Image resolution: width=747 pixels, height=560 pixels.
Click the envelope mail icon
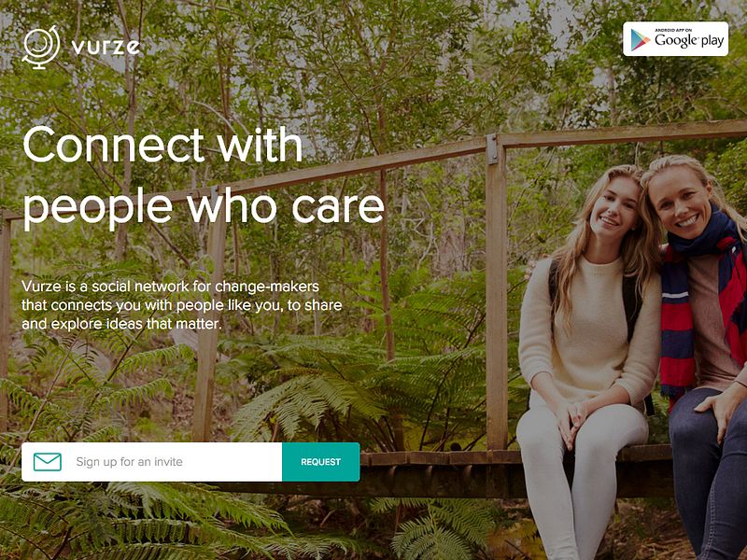tap(48, 462)
